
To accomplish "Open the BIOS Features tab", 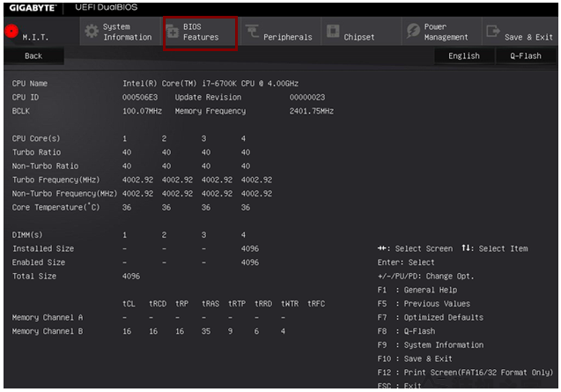I will [201, 33].
